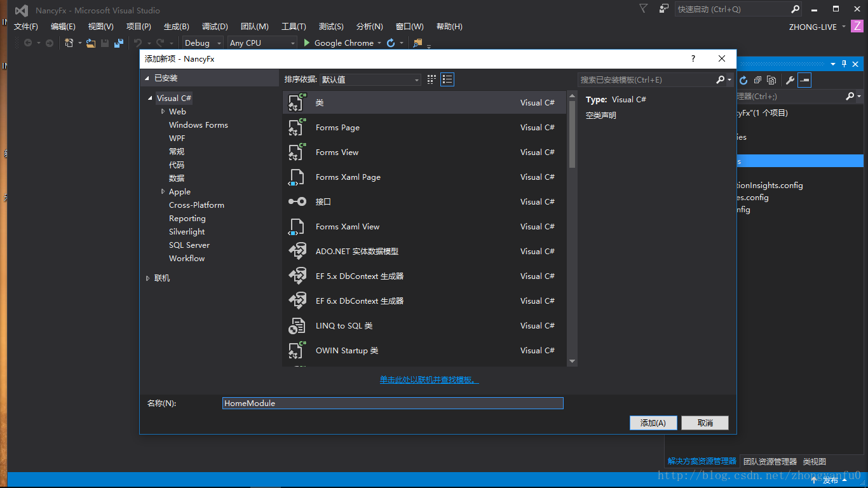Start debugging with the green play icon
The width and height of the screenshot is (868, 488).
[x=307, y=43]
